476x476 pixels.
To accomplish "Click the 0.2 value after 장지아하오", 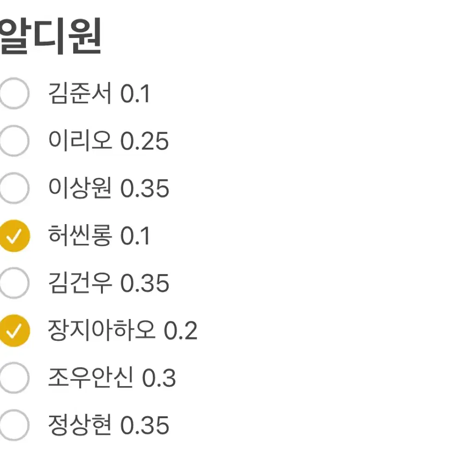I will point(181,331).
